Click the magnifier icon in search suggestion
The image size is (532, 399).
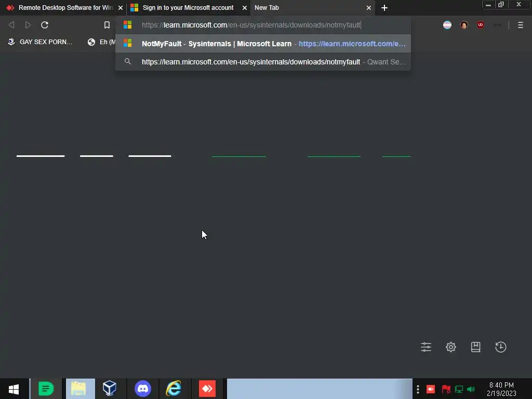(128, 61)
